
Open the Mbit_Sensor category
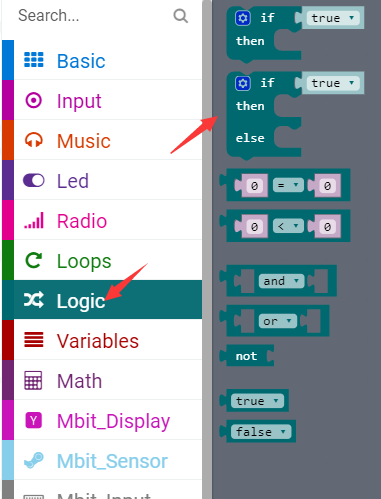[x=102, y=460]
